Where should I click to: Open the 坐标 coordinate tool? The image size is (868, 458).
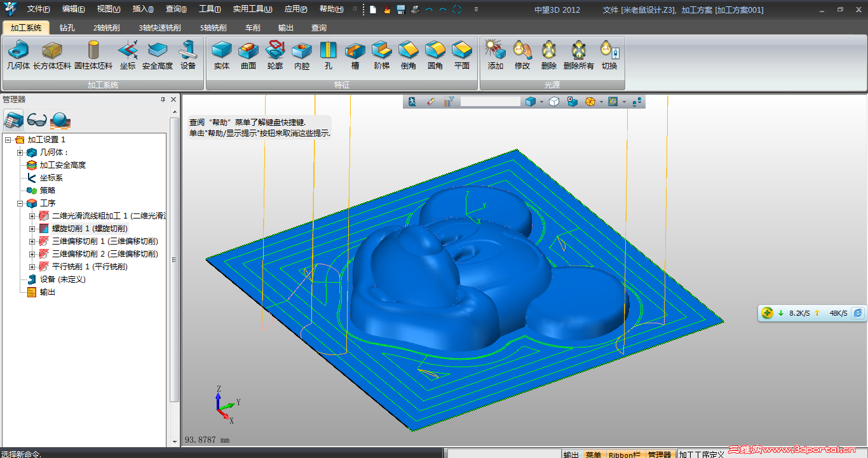[x=128, y=55]
